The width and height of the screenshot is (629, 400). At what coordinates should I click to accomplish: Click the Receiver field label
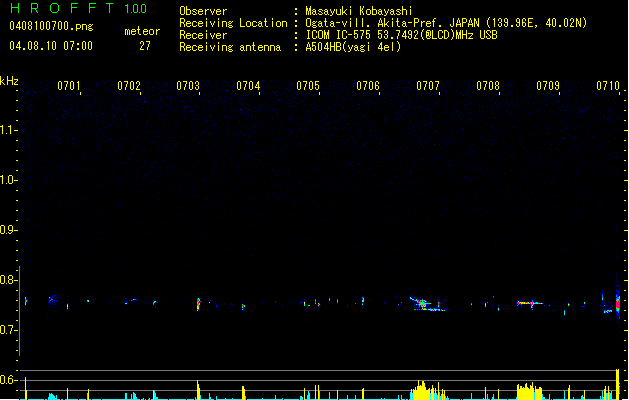(203, 35)
